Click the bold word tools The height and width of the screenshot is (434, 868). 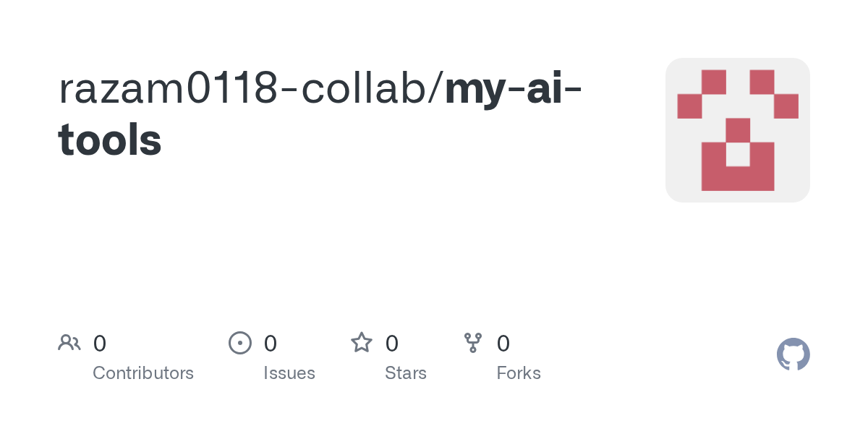pyautogui.click(x=110, y=140)
